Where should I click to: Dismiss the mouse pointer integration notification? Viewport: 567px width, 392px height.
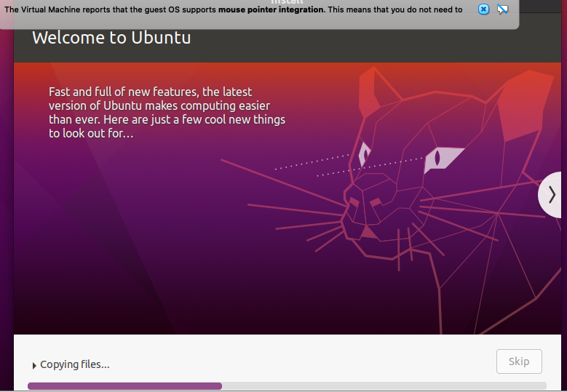click(x=483, y=9)
